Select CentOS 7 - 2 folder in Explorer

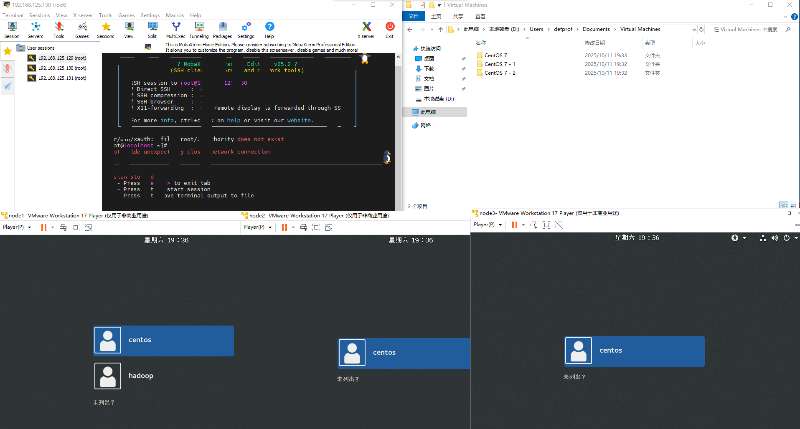[500, 73]
